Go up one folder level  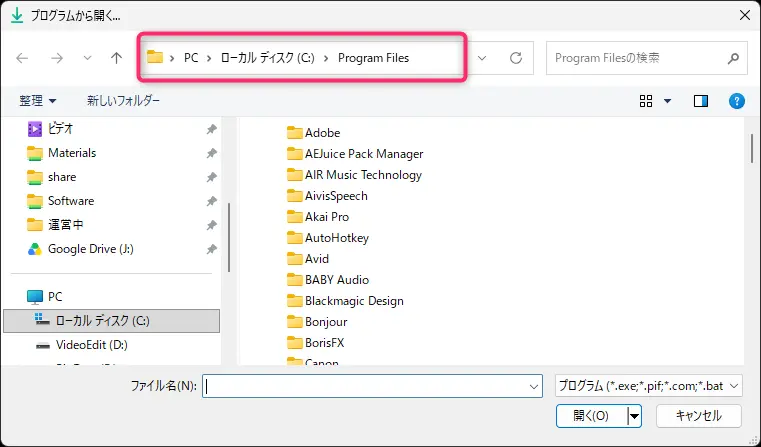[x=116, y=58]
